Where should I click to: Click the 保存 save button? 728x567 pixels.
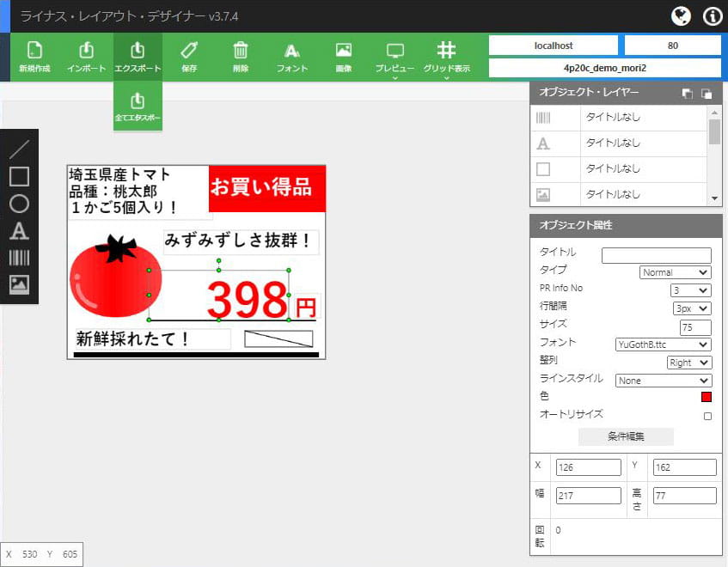(189, 57)
